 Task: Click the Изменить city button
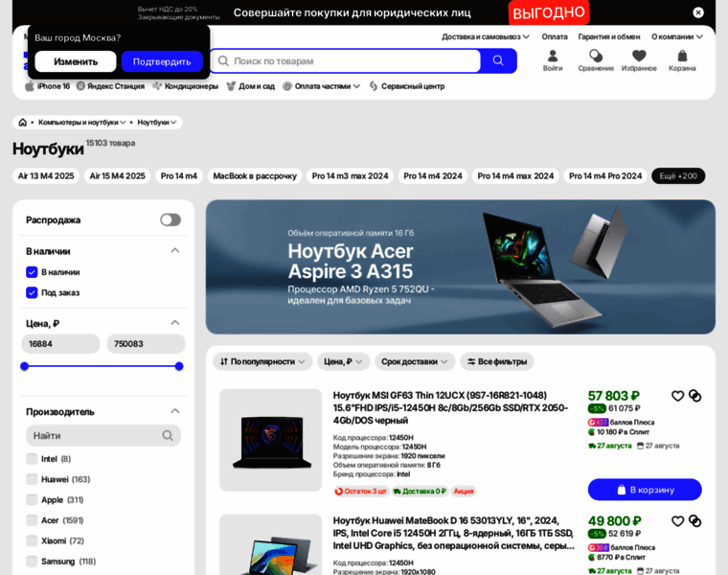click(76, 61)
